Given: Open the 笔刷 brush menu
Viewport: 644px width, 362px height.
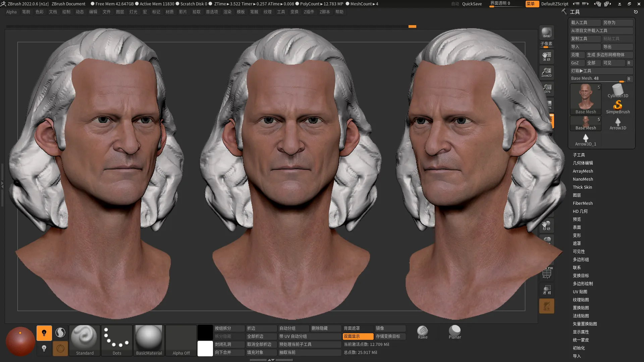Looking at the screenshot, I should point(26,12).
